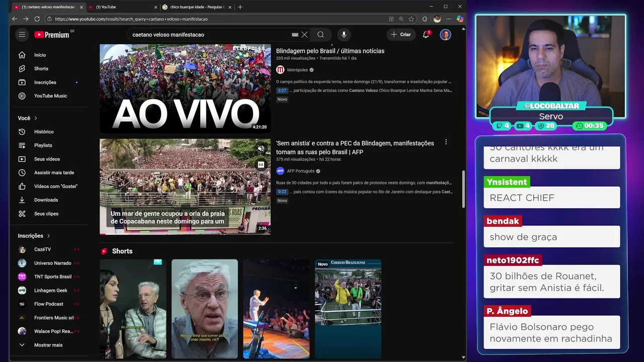The height and width of the screenshot is (362, 644).
Task: Open the YouTube account avatar menu
Action: pyautogui.click(x=445, y=35)
